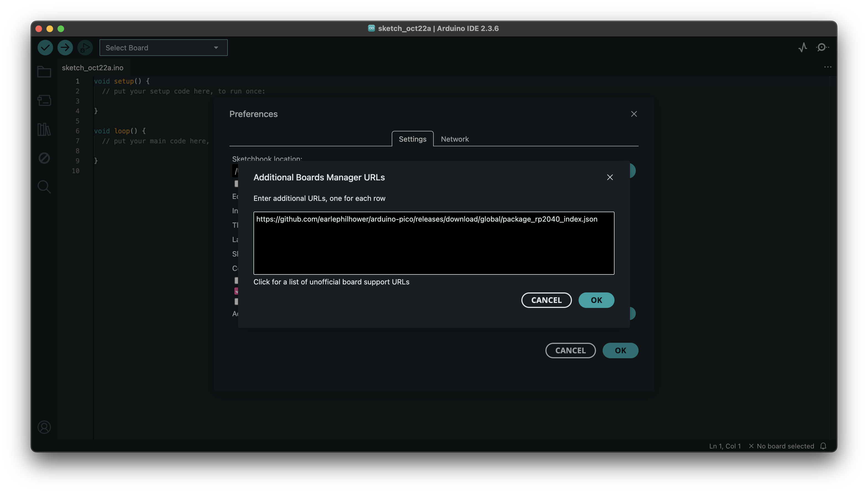Close the Additional Boards Manager URLs dialog
868x493 pixels.
(610, 177)
